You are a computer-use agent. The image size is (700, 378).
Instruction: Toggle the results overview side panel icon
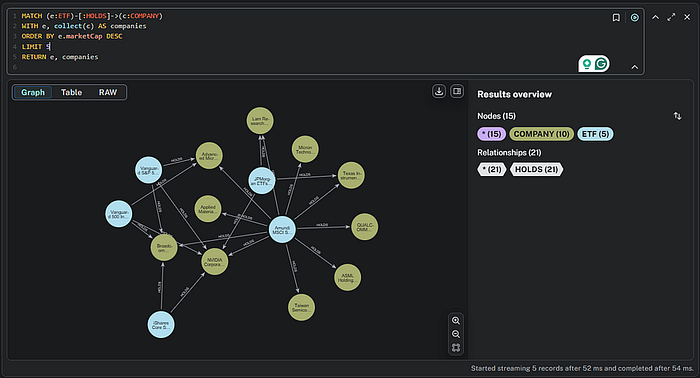point(457,91)
